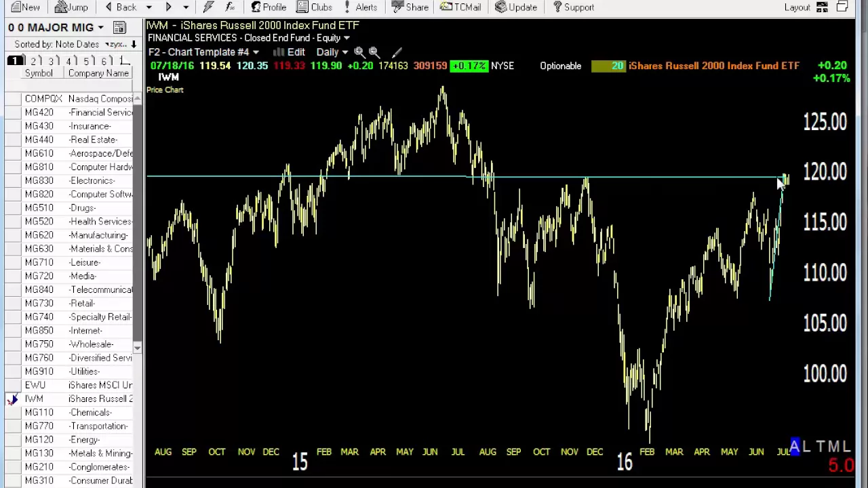The height and width of the screenshot is (488, 868).
Task: Click the Update button
Action: [x=515, y=7]
